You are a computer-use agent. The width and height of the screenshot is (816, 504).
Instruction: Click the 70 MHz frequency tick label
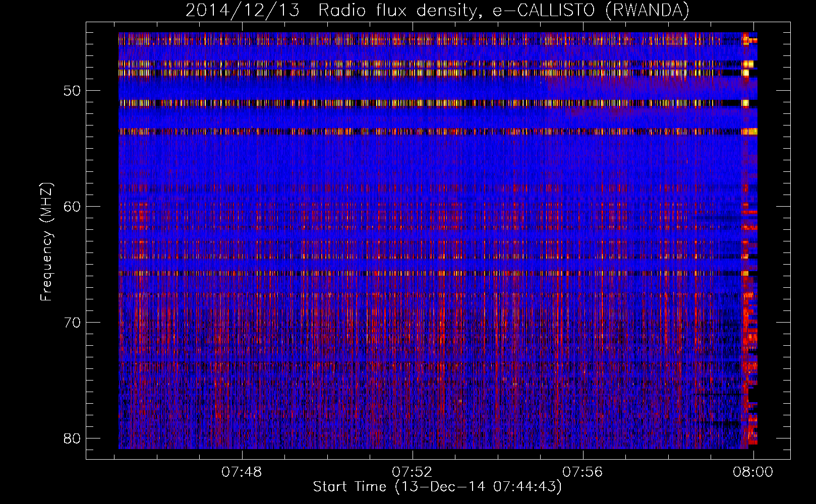[x=73, y=323]
